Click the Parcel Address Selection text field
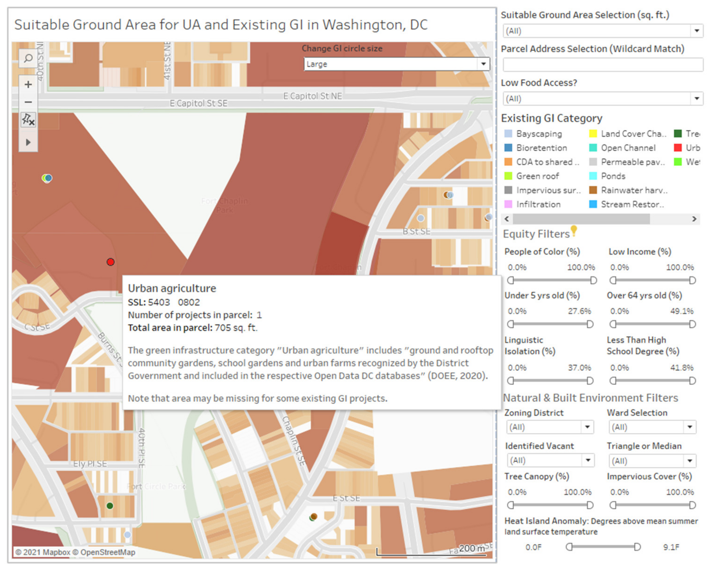 602,64
